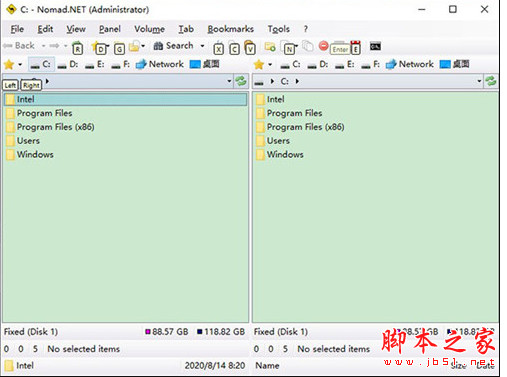Click the red delete icon
This screenshot has height=377, width=507.
click(323, 46)
